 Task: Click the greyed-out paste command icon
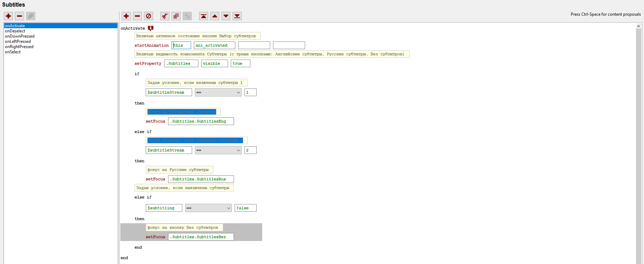click(187, 16)
